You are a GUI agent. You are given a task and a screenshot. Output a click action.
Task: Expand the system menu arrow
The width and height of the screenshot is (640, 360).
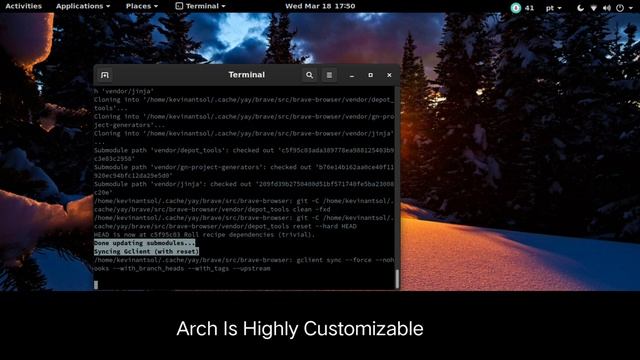(630, 8)
